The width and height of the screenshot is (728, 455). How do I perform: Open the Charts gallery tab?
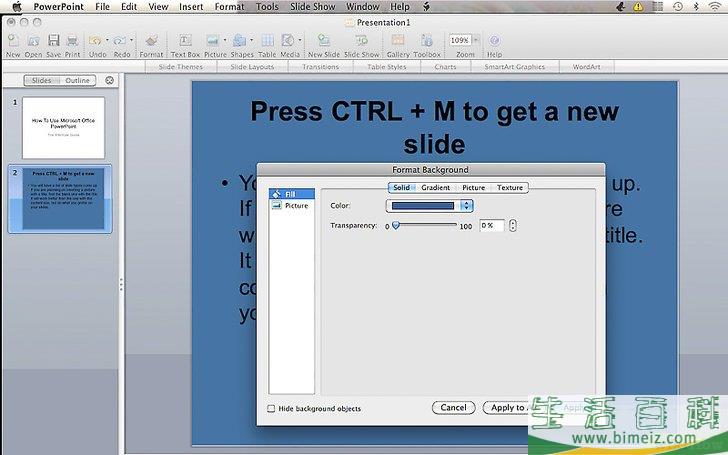[x=445, y=67]
